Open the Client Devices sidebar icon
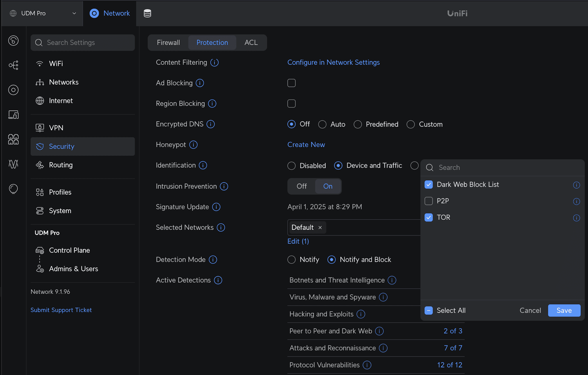This screenshot has height=375, width=588. pos(13,114)
